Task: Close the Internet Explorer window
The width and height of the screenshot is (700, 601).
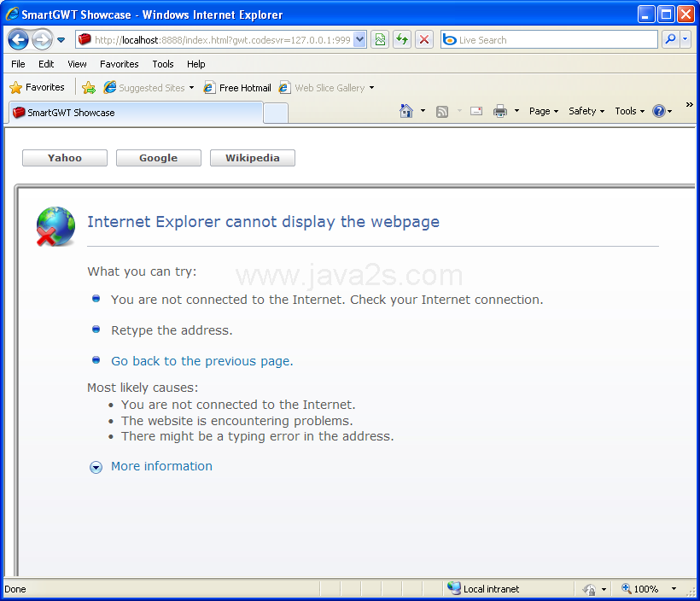Action: coord(685,15)
